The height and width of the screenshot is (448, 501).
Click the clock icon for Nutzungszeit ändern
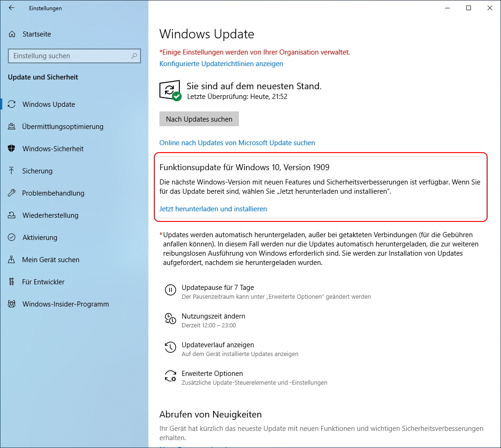[170, 319]
